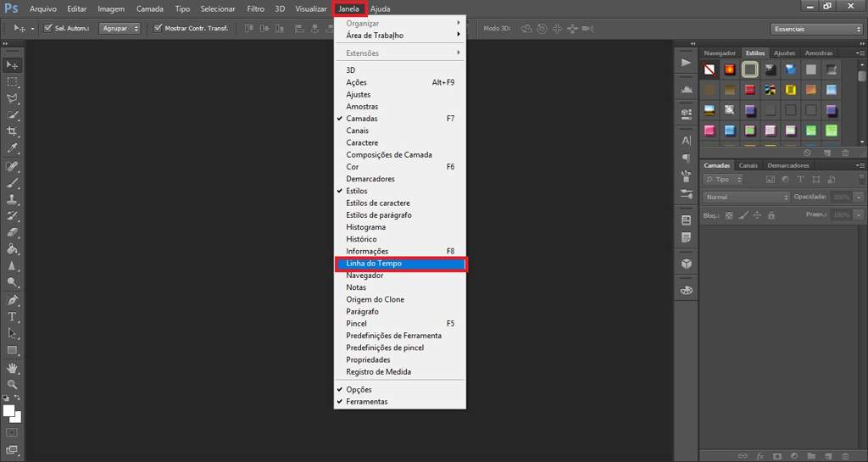Open the 3D cube panel icon

tap(687, 264)
